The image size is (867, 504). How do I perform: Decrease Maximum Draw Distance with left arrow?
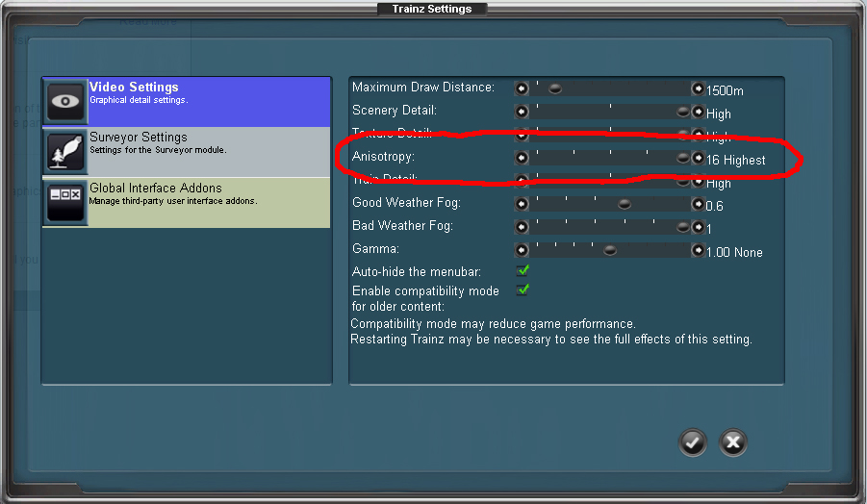[x=522, y=88]
